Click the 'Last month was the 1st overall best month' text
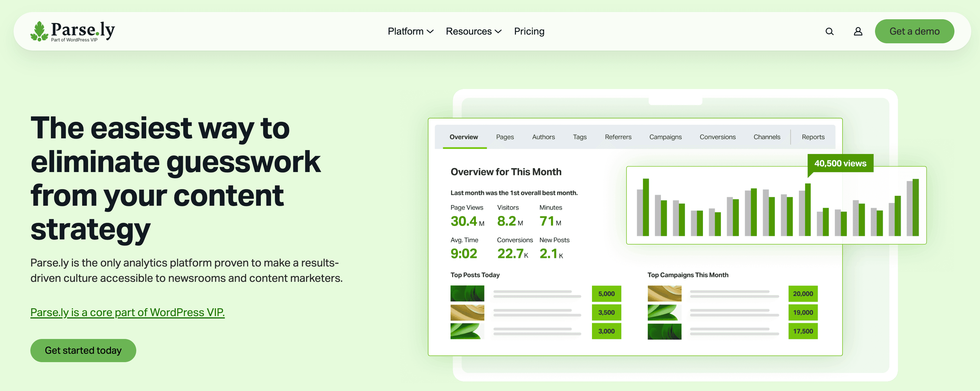 point(514,193)
